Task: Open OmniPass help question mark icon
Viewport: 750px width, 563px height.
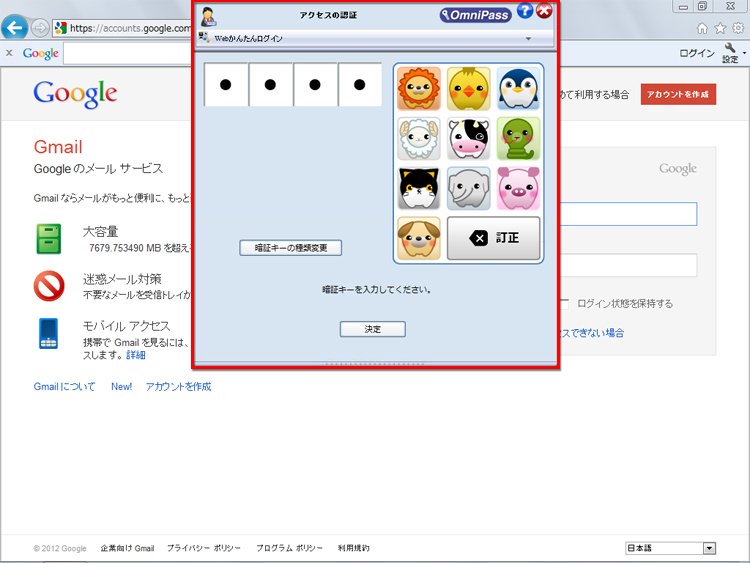Action: (525, 11)
